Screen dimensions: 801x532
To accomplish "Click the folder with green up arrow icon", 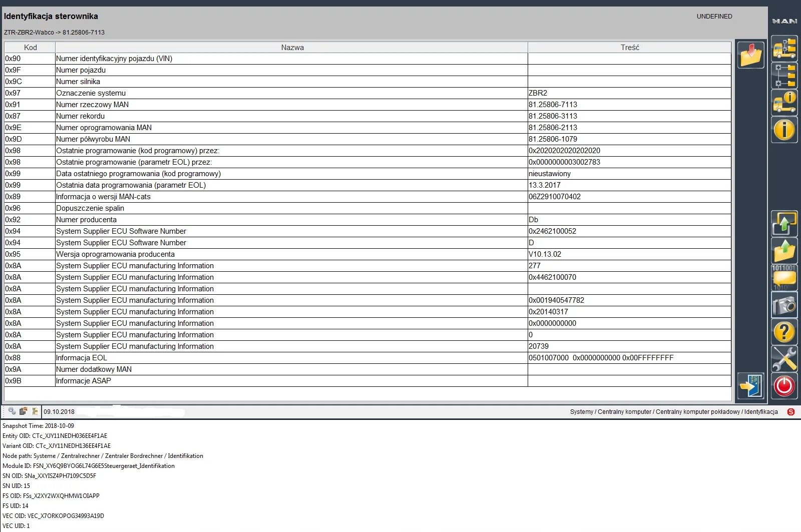I will click(784, 250).
